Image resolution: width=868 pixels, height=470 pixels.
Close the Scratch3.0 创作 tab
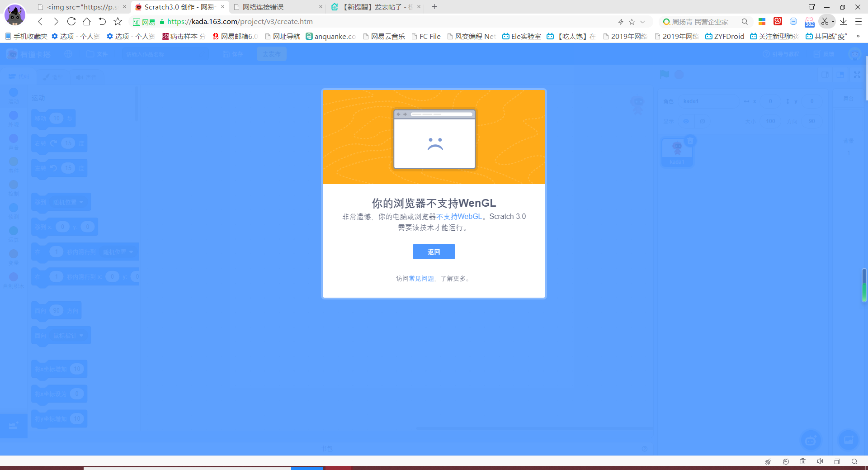(222, 7)
